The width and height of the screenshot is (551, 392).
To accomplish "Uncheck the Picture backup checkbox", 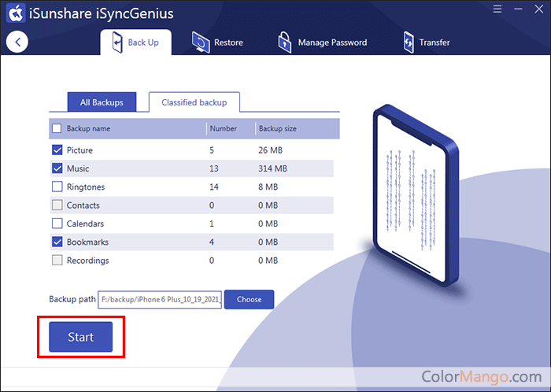I will [x=57, y=150].
